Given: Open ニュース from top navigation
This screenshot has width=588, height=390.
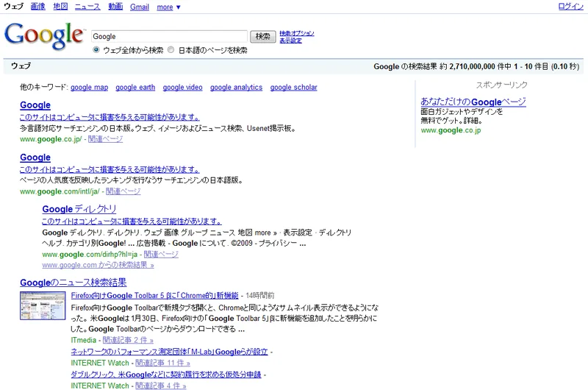Looking at the screenshot, I should (x=88, y=7).
